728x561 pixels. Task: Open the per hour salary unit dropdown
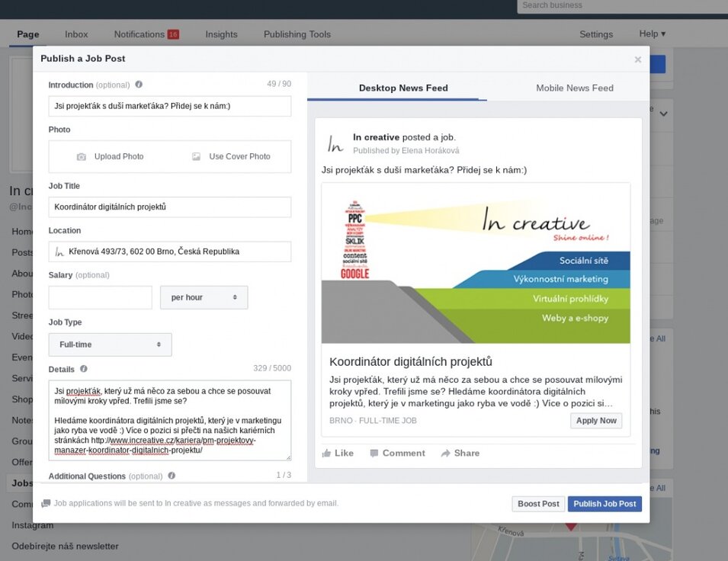click(204, 297)
